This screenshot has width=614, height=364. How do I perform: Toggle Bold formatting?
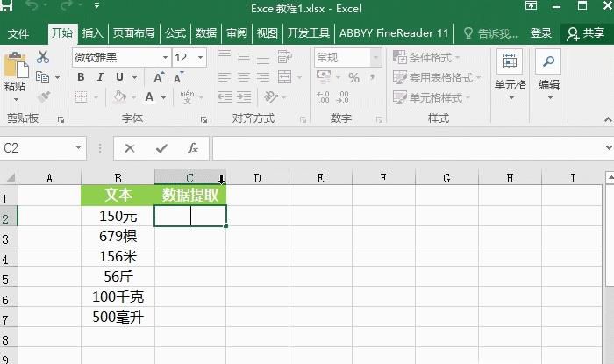point(81,77)
